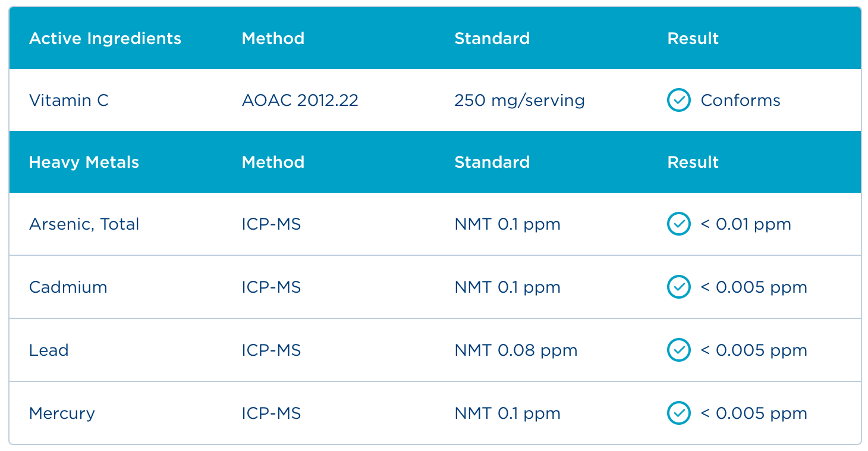This screenshot has width=868, height=451.
Task: Click the NMT 0.08 ppm standard for Lead
Action: pyautogui.click(x=515, y=350)
